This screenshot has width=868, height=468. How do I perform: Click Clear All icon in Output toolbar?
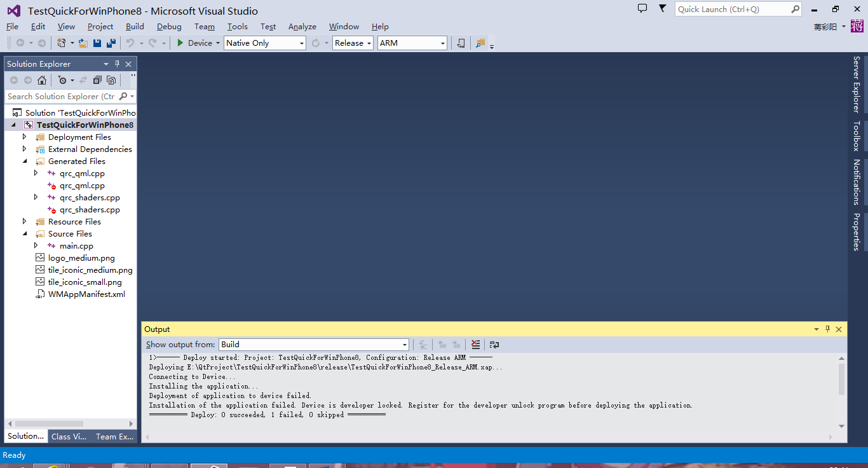point(475,345)
